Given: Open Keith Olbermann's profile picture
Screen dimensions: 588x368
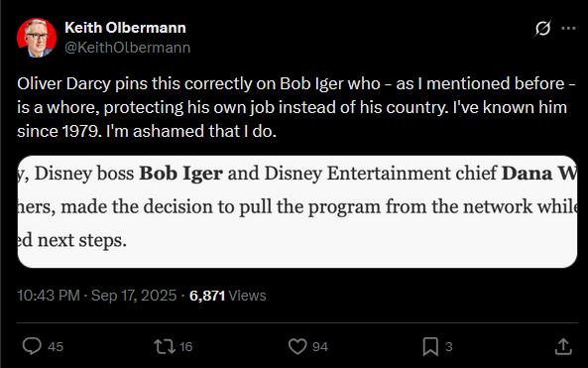Looking at the screenshot, I should point(37,38).
